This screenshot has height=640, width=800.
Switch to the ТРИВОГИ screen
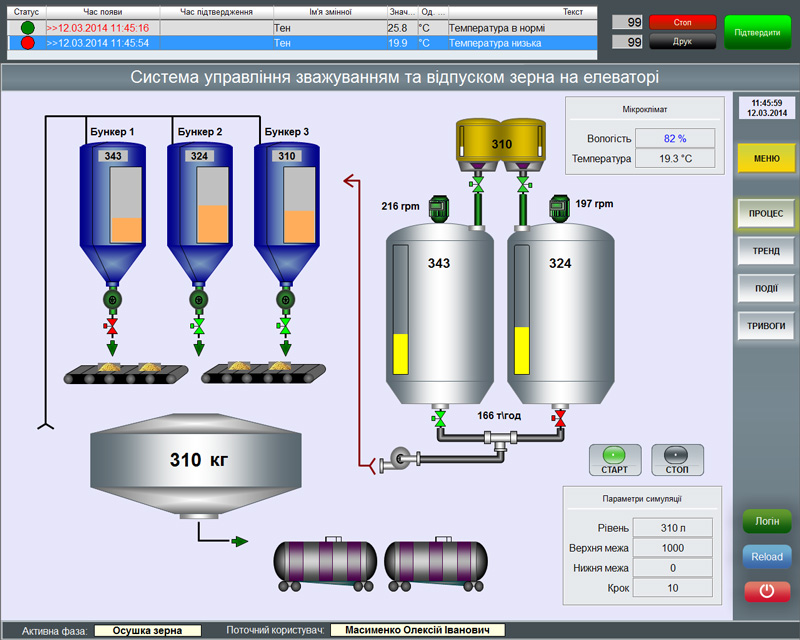766,325
